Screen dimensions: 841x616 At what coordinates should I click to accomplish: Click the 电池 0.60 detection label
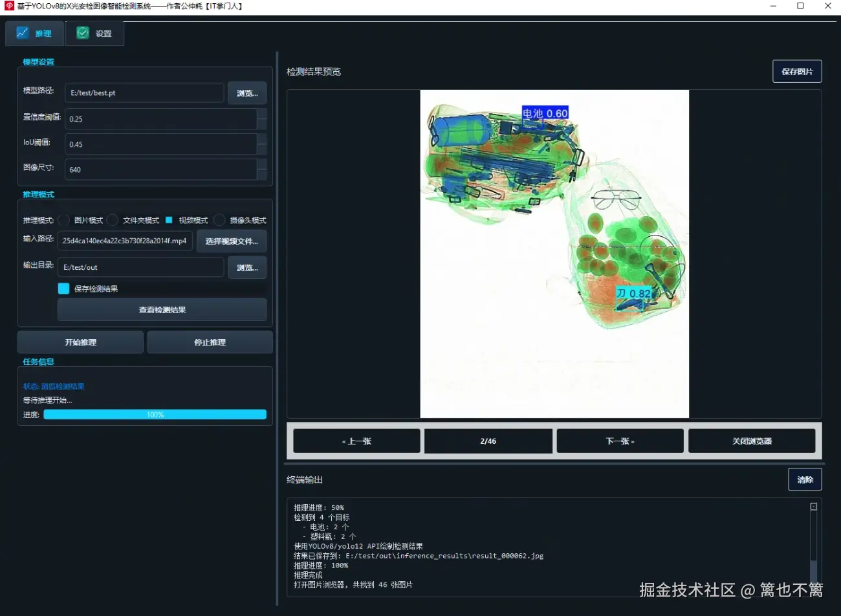pyautogui.click(x=545, y=113)
